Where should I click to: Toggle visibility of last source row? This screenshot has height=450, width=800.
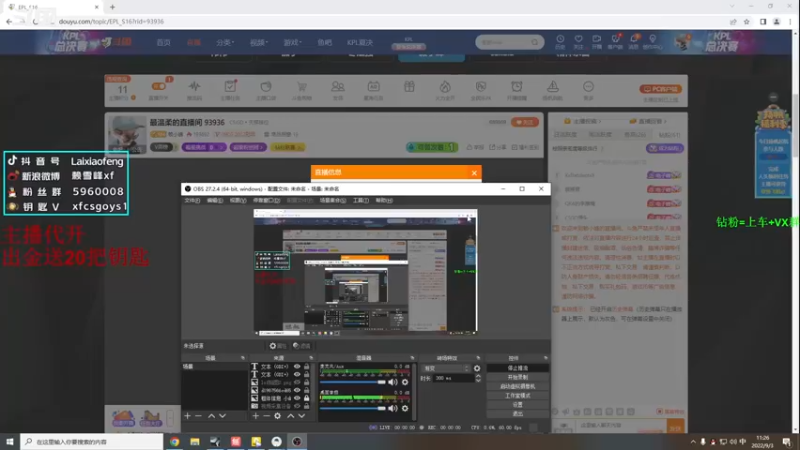click(x=297, y=406)
